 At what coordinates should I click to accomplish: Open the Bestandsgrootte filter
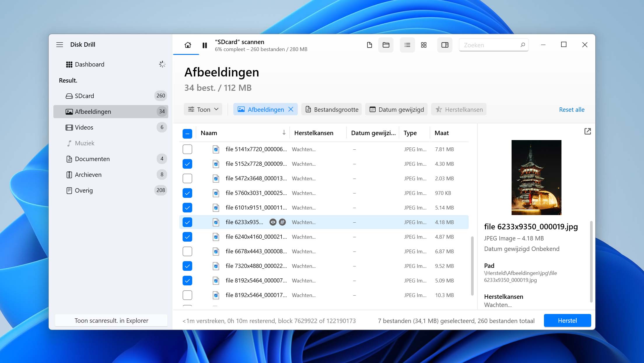click(332, 109)
